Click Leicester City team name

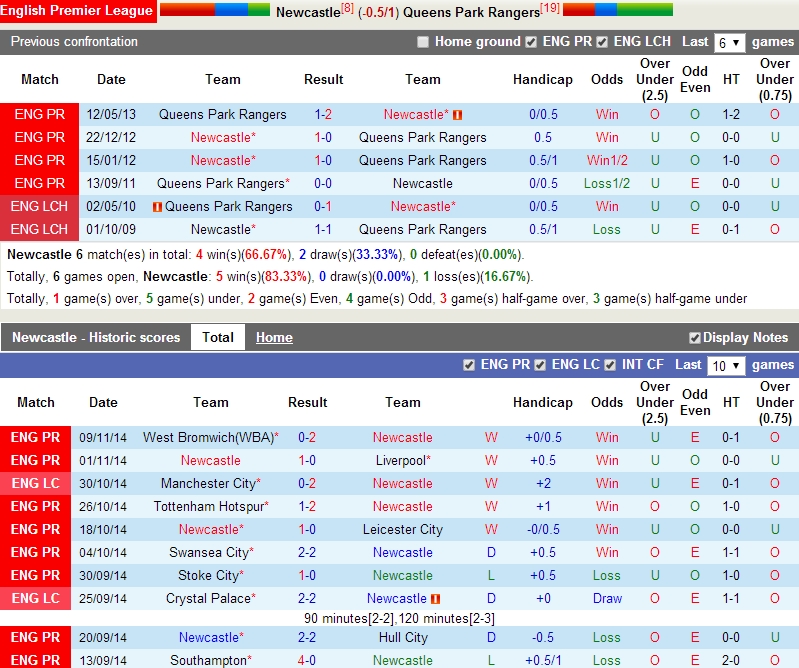[x=403, y=529]
